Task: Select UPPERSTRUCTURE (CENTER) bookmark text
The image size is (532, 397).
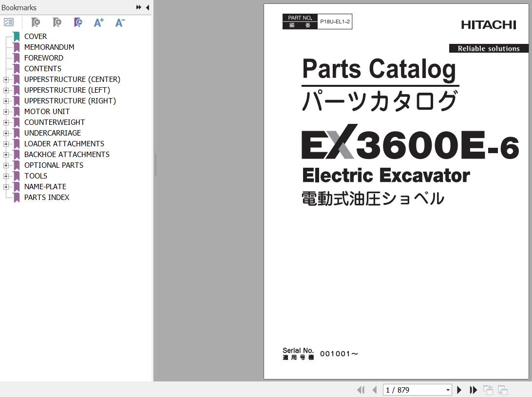Action: coord(72,79)
